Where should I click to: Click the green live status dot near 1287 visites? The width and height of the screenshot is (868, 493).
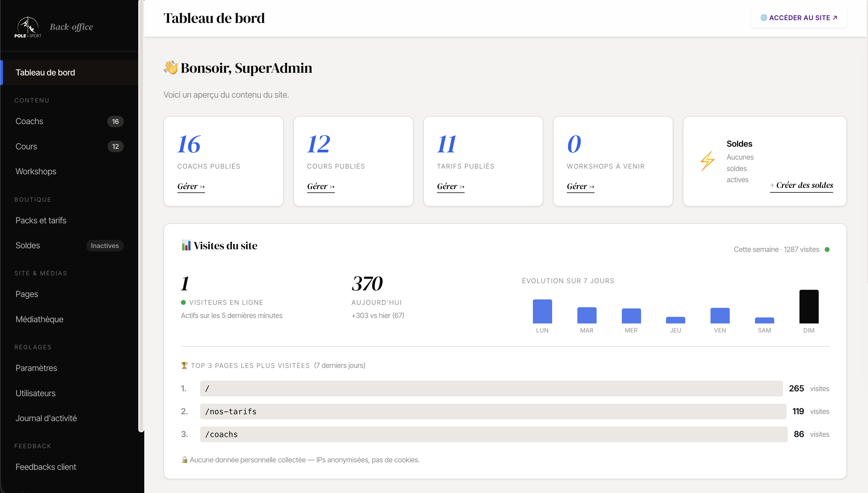(827, 250)
